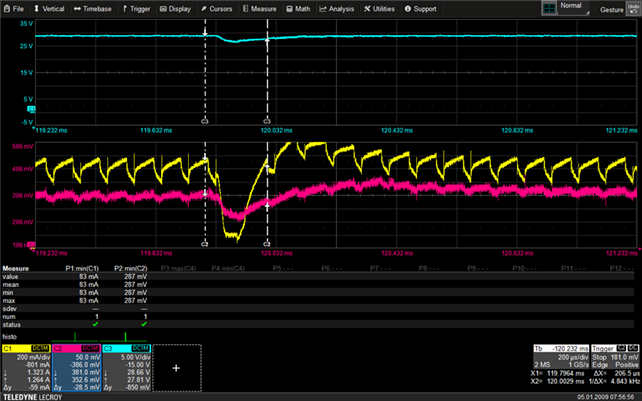Click the ΔX= 206.5 µs readout

tap(617, 374)
